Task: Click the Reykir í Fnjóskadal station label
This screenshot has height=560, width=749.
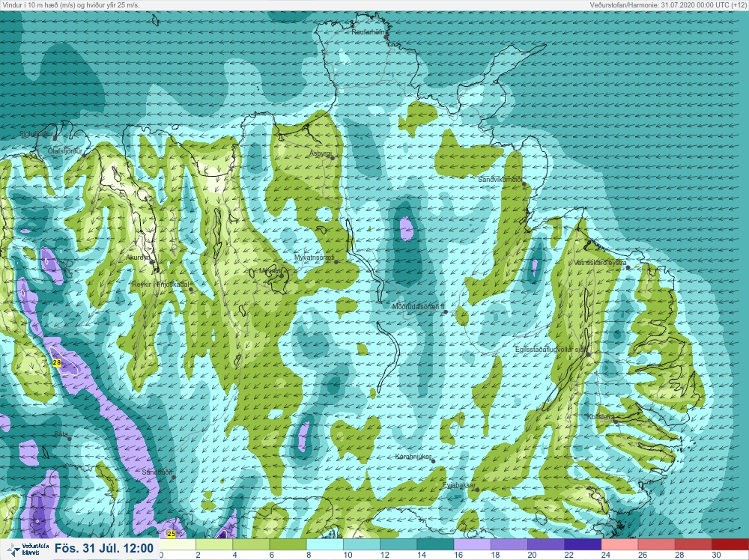Action: coord(160,284)
